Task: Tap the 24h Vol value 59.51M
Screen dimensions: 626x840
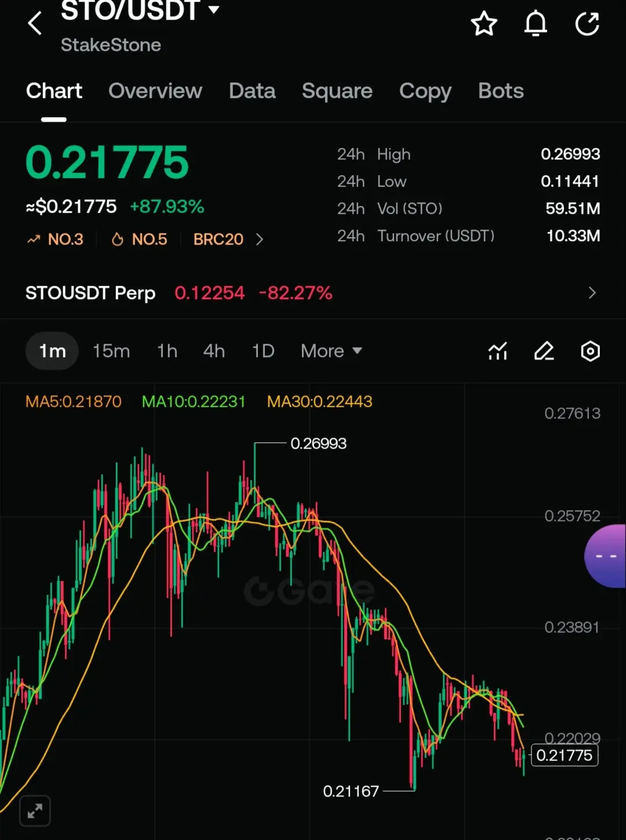Action: click(573, 209)
